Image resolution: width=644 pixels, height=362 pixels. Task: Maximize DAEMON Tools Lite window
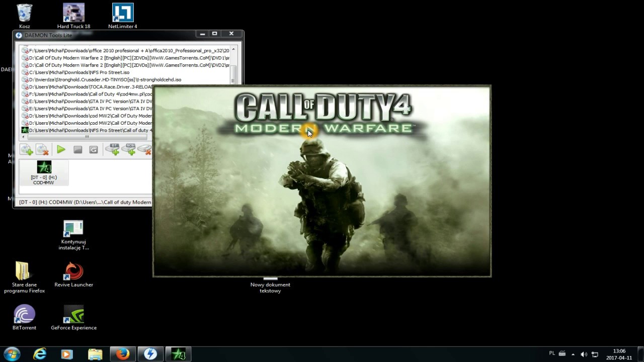(x=215, y=34)
